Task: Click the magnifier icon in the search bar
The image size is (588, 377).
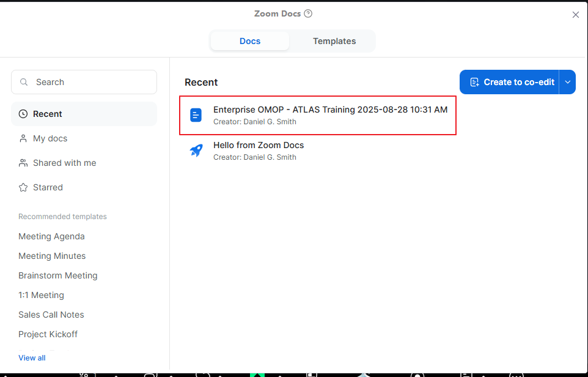Action: coord(23,81)
